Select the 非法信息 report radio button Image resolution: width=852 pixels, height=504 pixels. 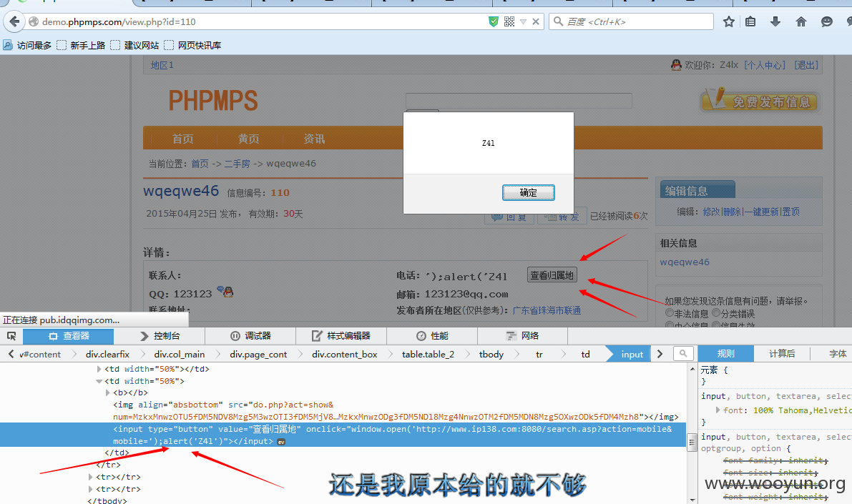coord(670,313)
